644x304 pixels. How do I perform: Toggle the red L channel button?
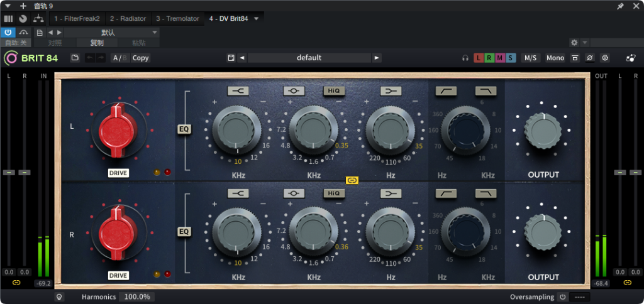pos(479,58)
